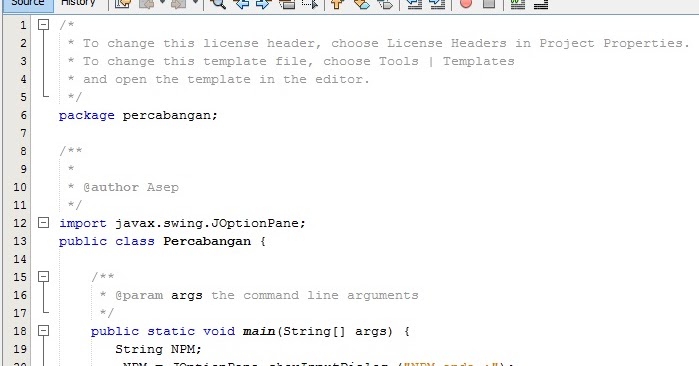Screen dimensions: 699x366
Task: Open the Forward history dropdown arrow
Action: (195, 3)
